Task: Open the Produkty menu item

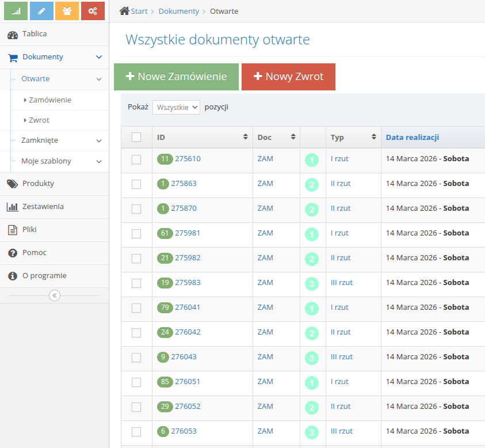Action: point(38,184)
